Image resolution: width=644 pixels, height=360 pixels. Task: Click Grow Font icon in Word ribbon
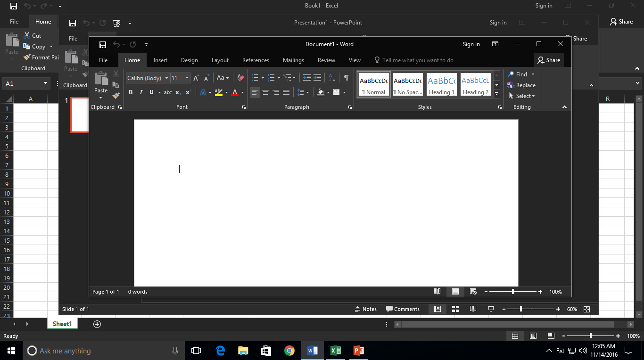(x=196, y=78)
